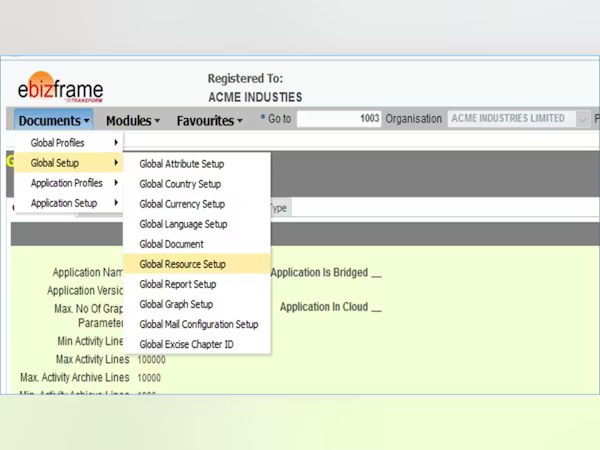Open Global Attribute Setup
Image resolution: width=600 pixels, height=450 pixels.
coord(181,164)
